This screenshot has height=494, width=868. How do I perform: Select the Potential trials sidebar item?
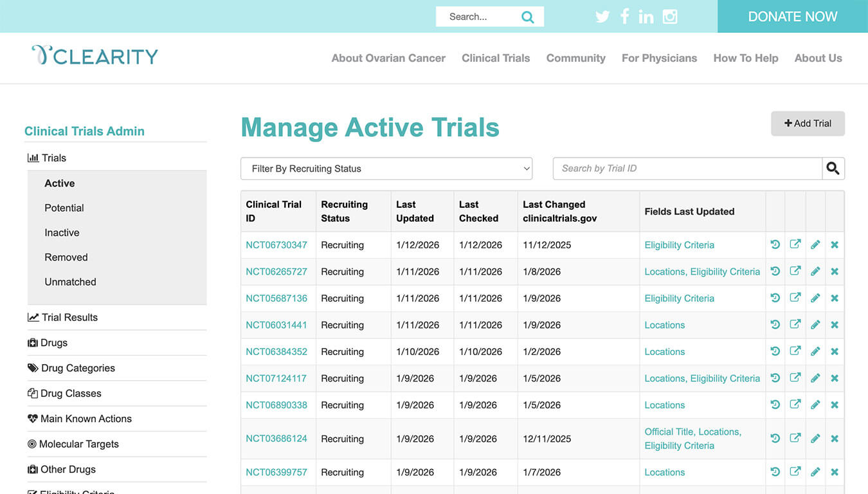click(x=64, y=208)
